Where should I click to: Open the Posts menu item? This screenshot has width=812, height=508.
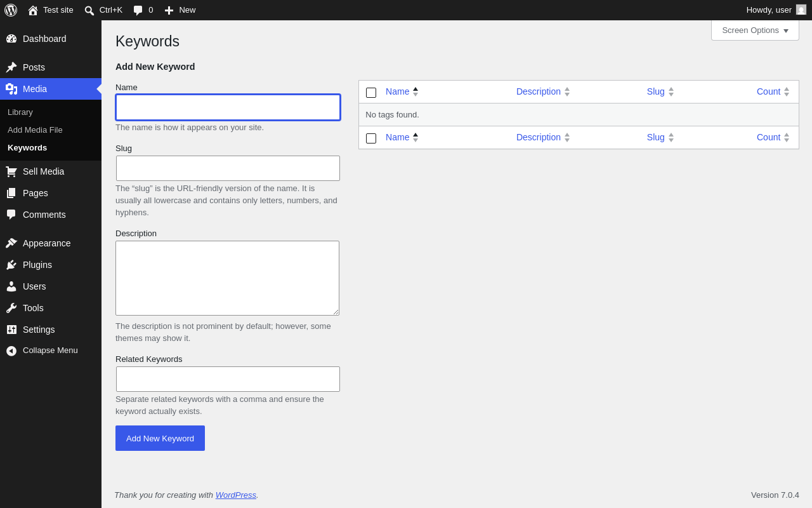pos(51,67)
